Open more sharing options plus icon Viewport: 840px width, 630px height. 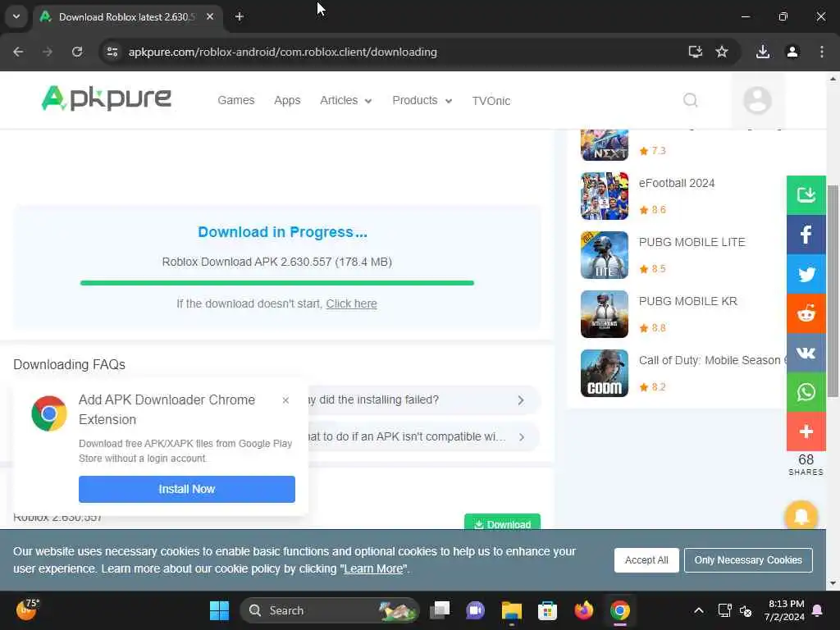[x=806, y=431]
